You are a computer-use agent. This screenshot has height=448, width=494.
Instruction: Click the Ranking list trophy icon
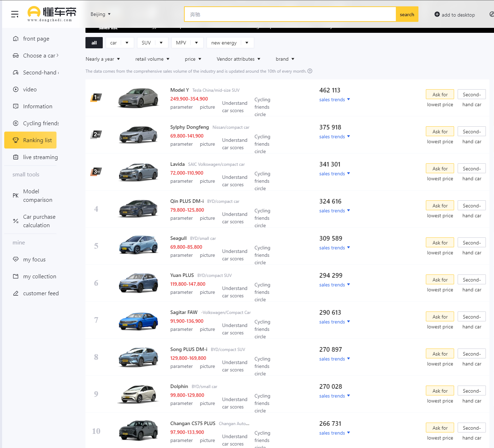click(x=16, y=140)
